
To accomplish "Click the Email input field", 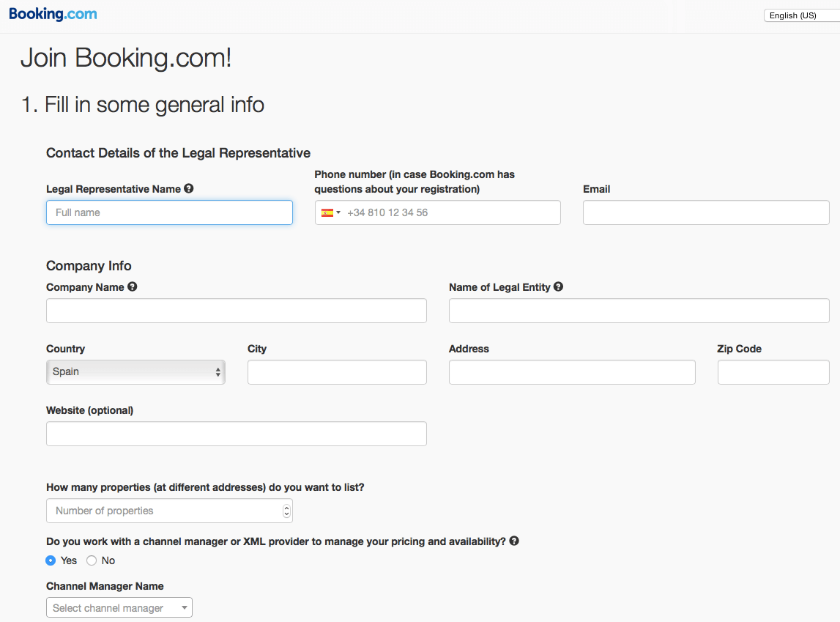I will pyautogui.click(x=706, y=212).
